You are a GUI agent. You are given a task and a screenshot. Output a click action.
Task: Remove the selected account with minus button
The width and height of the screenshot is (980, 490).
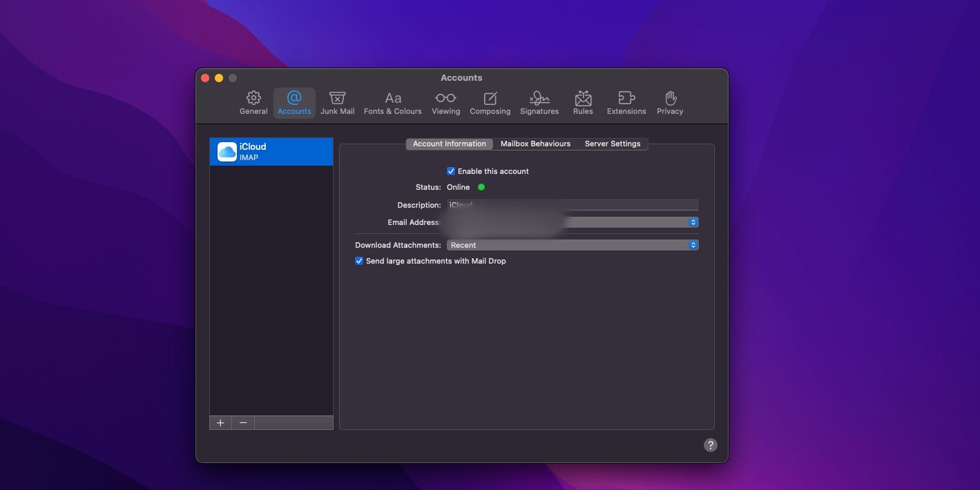click(242, 422)
